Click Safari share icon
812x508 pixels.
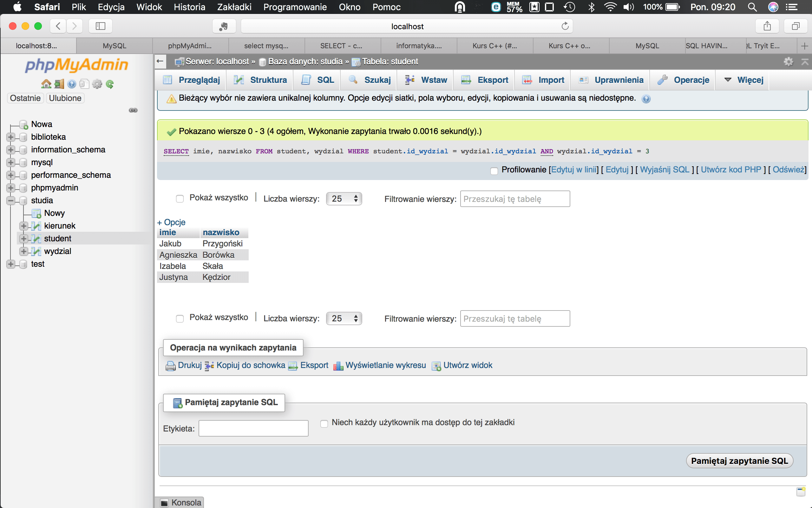click(x=767, y=26)
